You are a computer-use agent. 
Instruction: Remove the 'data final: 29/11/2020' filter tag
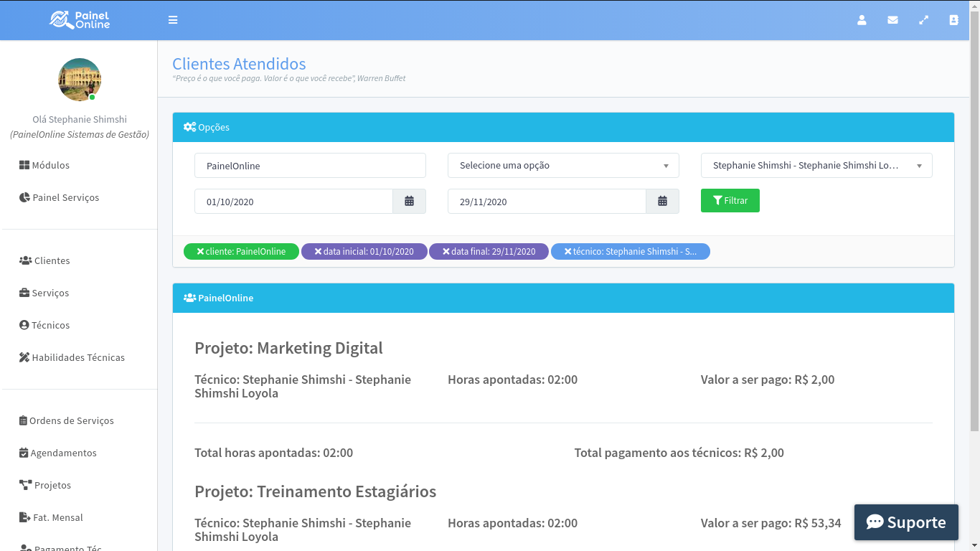click(446, 252)
